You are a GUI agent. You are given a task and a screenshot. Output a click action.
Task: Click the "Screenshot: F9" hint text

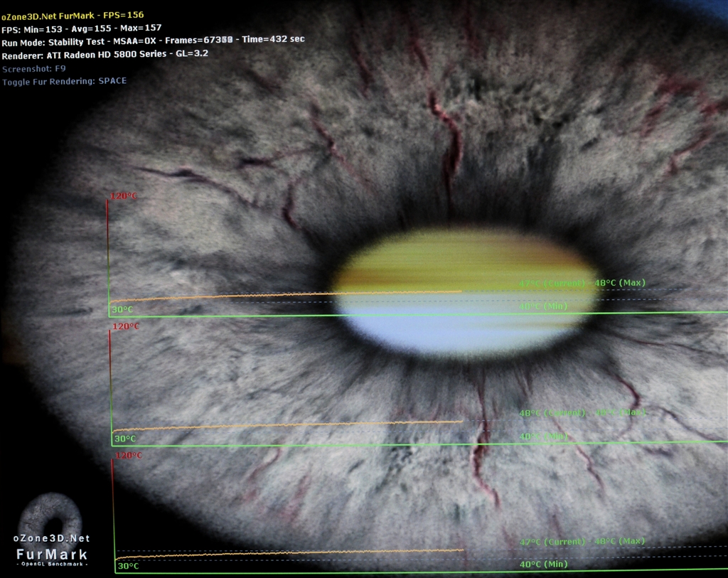click(x=34, y=69)
